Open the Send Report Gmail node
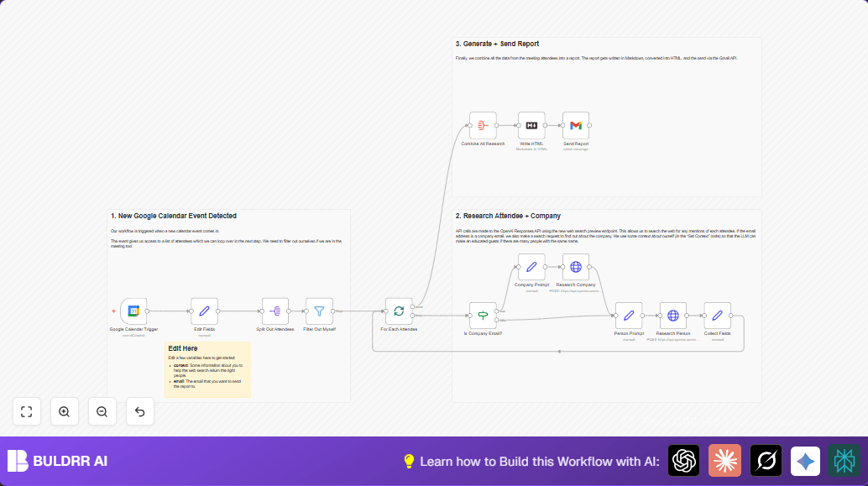868x486 pixels. 576,126
